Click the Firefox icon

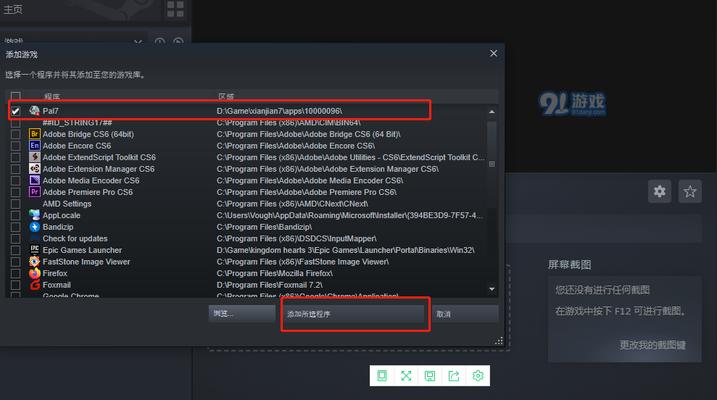point(34,273)
